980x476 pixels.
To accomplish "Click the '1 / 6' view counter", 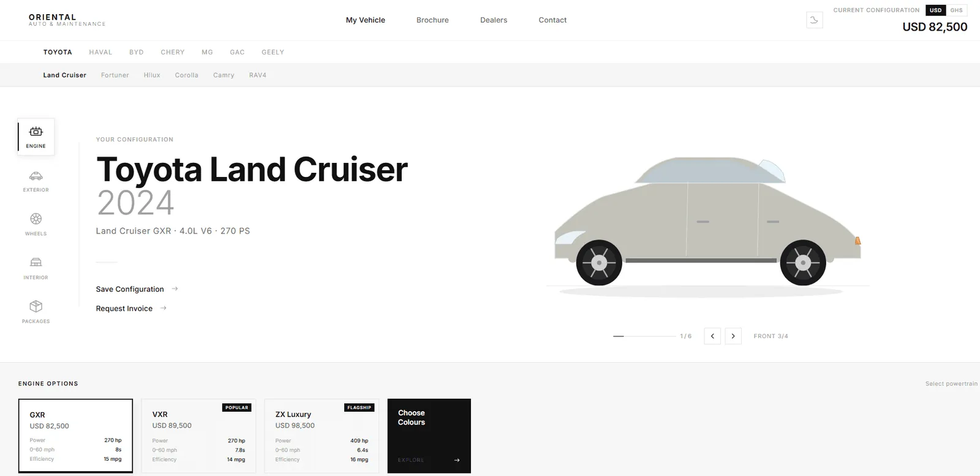I will (x=686, y=336).
